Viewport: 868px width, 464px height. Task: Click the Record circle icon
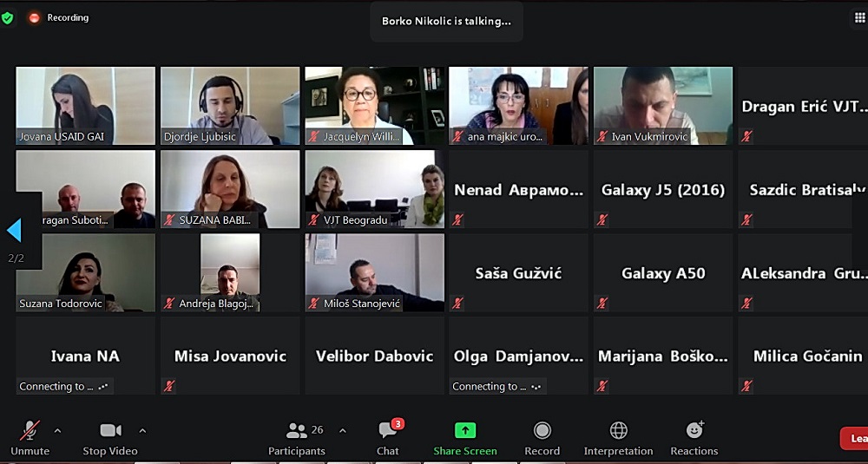(542, 430)
